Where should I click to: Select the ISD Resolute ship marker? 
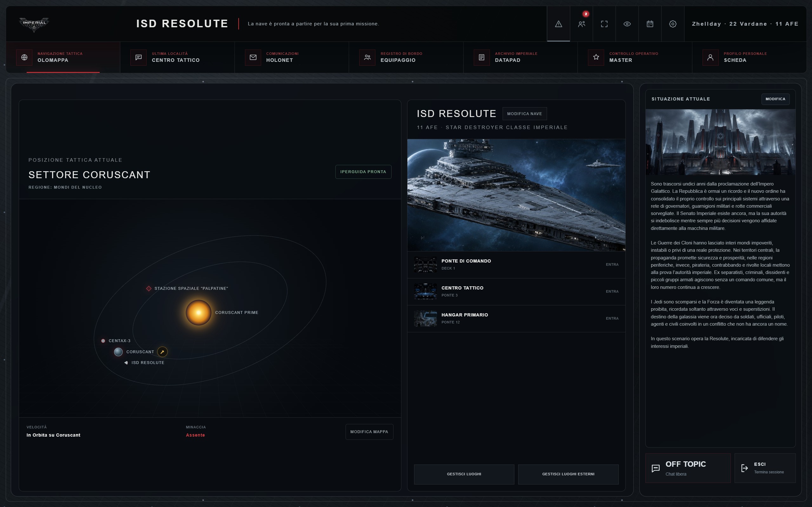point(126,362)
